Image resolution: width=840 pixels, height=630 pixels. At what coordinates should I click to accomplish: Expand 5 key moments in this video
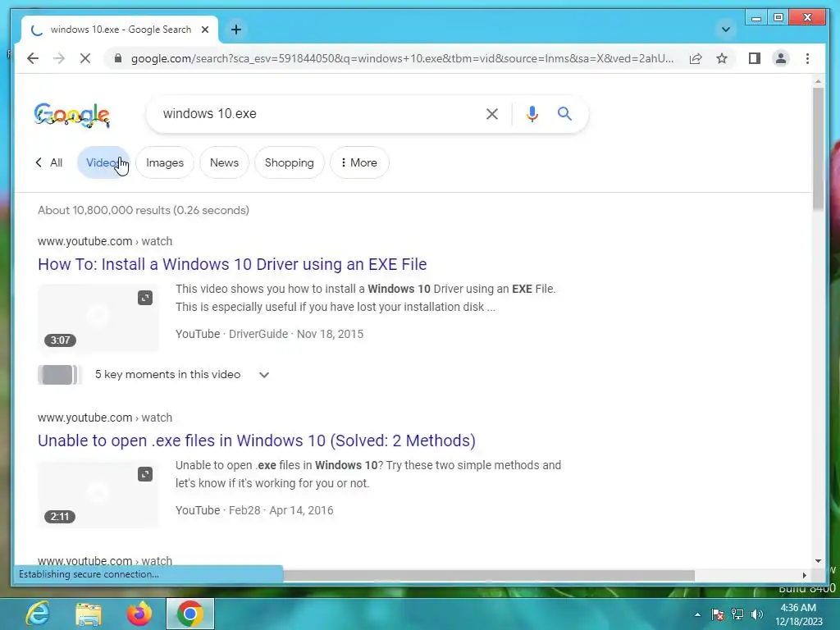[x=263, y=374]
